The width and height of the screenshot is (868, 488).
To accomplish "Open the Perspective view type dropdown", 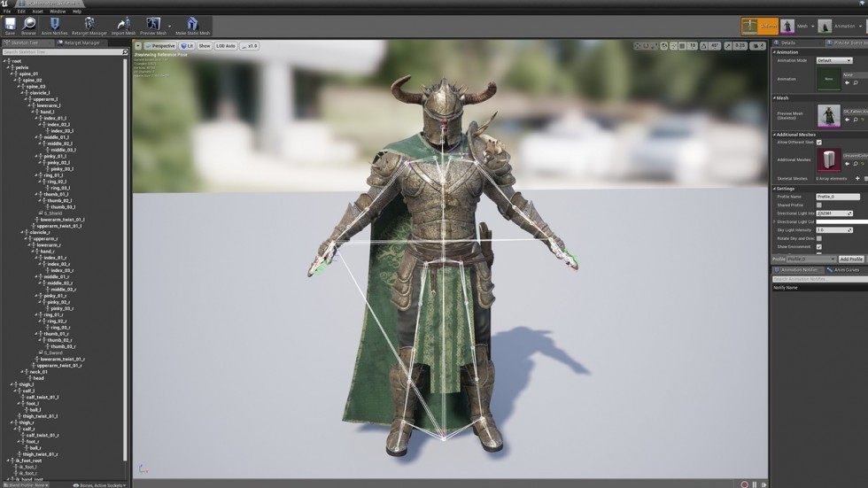I will click(x=160, y=46).
